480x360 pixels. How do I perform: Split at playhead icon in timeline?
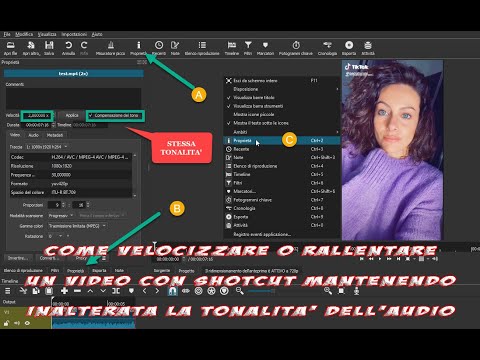116,291
